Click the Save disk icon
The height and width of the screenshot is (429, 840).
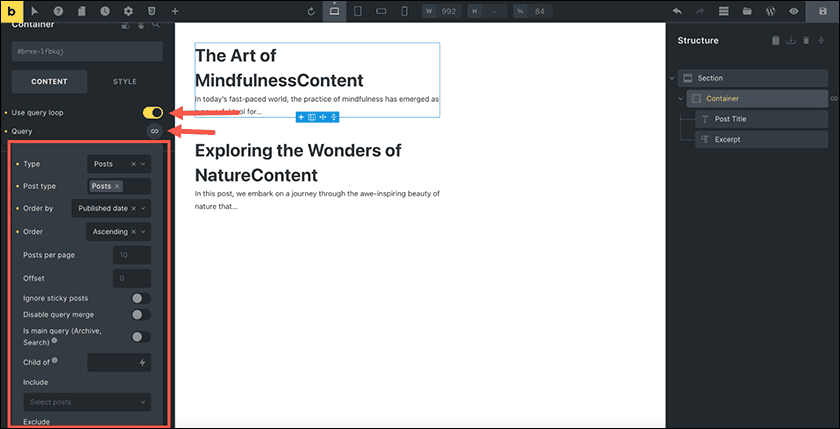pyautogui.click(x=823, y=11)
